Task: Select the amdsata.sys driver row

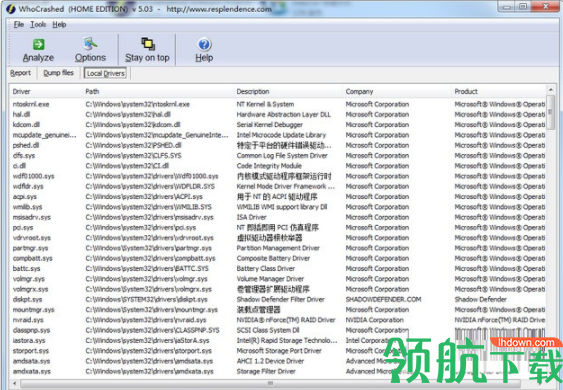Action: 278,361
